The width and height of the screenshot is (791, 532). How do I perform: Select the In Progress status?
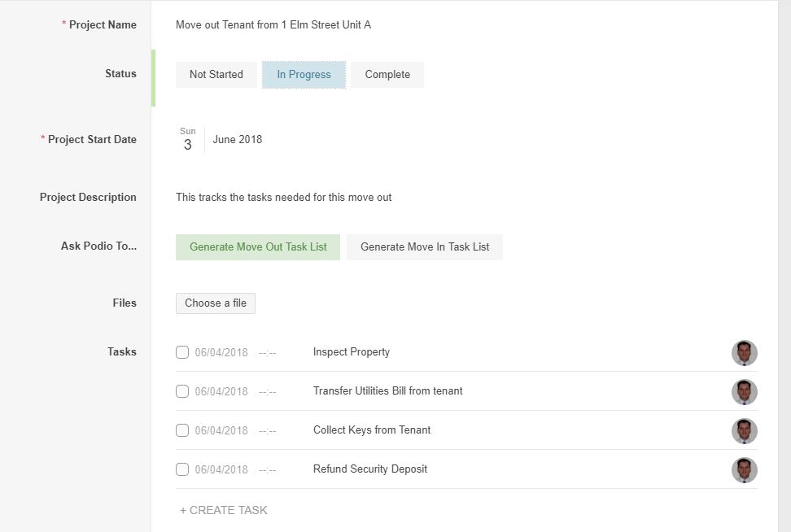[304, 75]
